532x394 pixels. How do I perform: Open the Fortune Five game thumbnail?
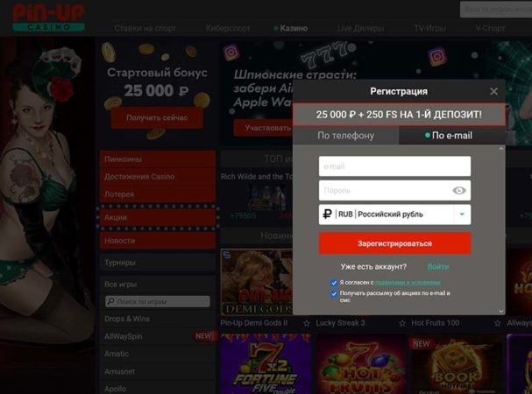pyautogui.click(x=266, y=364)
